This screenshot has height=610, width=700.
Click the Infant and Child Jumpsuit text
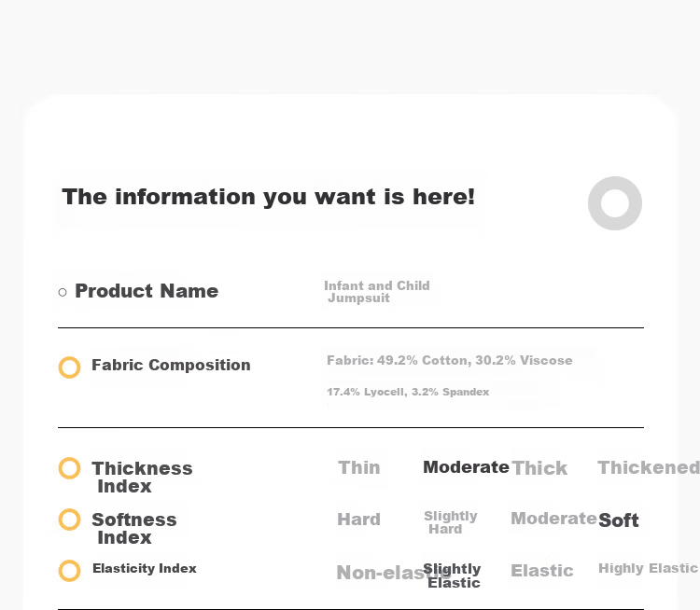[x=377, y=292]
